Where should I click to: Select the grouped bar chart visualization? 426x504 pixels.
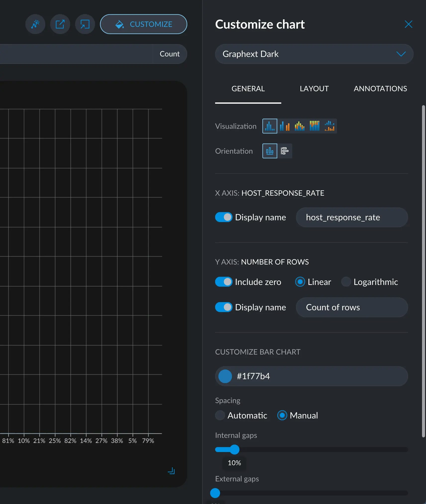(x=285, y=126)
